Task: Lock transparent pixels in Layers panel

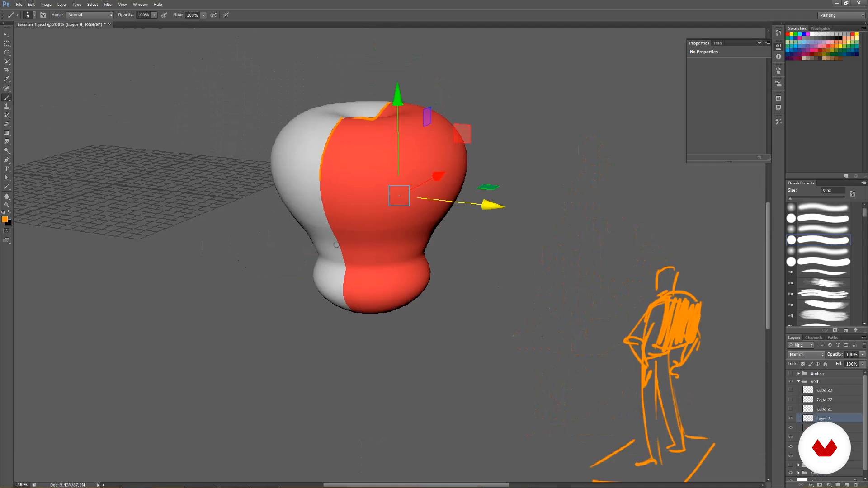Action: [803, 364]
